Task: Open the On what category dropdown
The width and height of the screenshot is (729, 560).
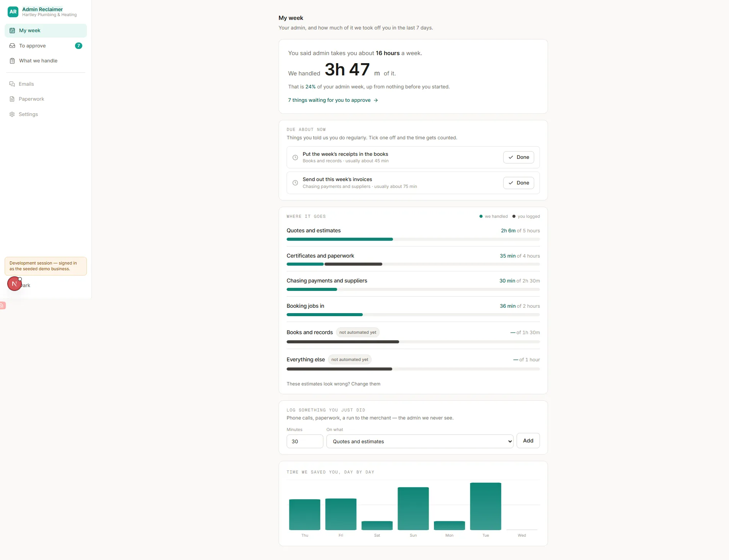Action: point(420,441)
